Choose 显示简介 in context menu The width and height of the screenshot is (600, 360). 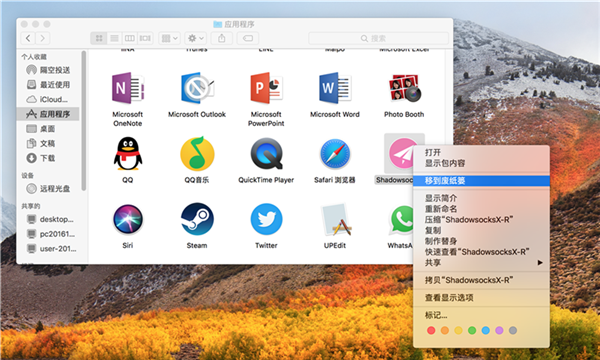[481, 198]
